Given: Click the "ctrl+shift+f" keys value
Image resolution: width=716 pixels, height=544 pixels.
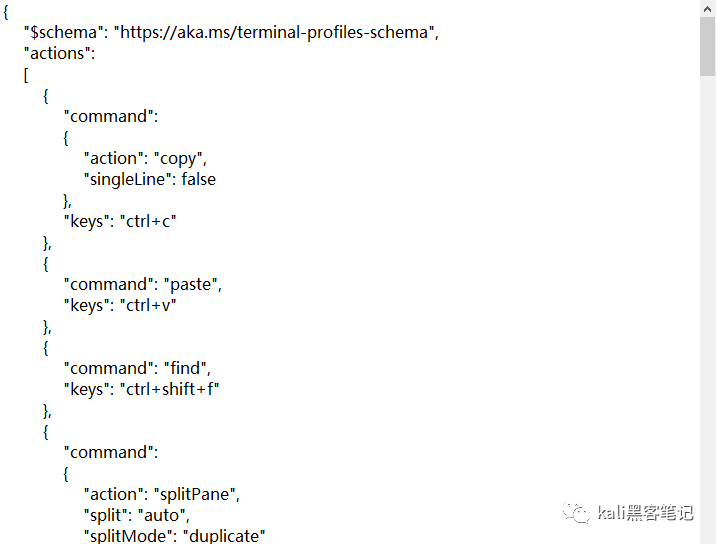Looking at the screenshot, I should coord(169,389).
